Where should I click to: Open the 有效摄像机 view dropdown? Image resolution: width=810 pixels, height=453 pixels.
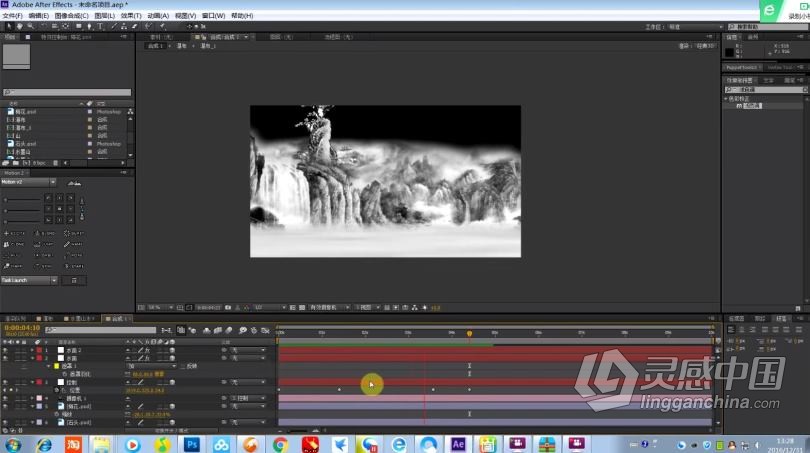(x=330, y=307)
